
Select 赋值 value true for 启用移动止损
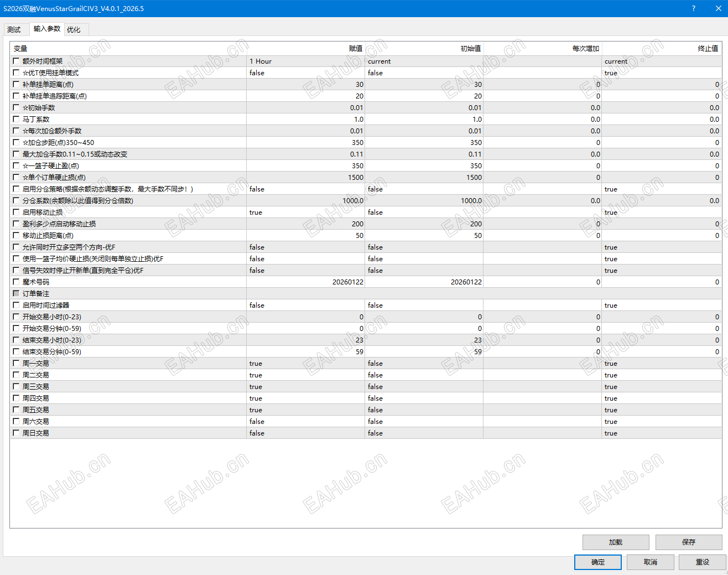[305, 213]
